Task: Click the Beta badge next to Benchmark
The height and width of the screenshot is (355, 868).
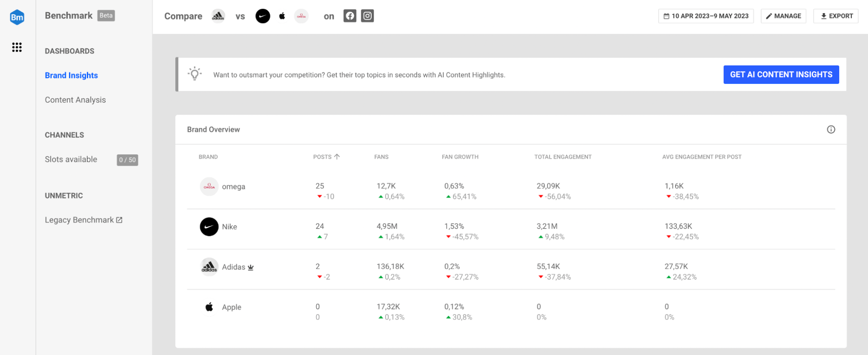Action: [106, 16]
